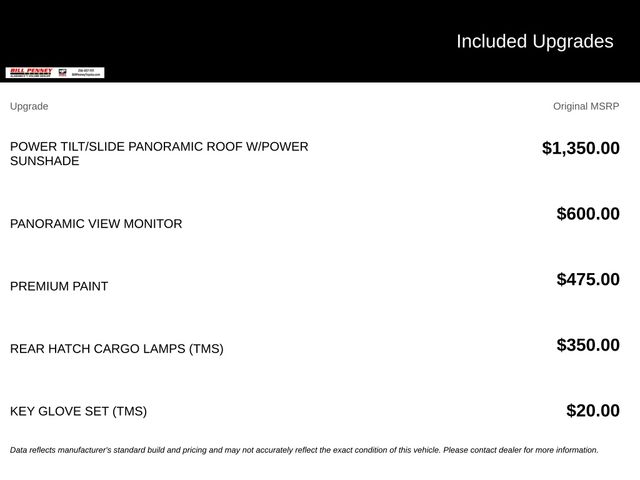Click the $350.00 price

[x=588, y=345]
